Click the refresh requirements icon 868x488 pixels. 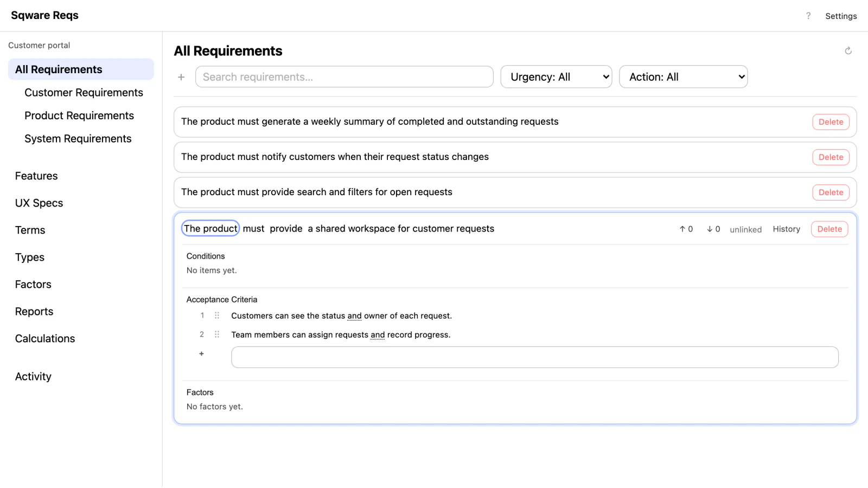(848, 51)
